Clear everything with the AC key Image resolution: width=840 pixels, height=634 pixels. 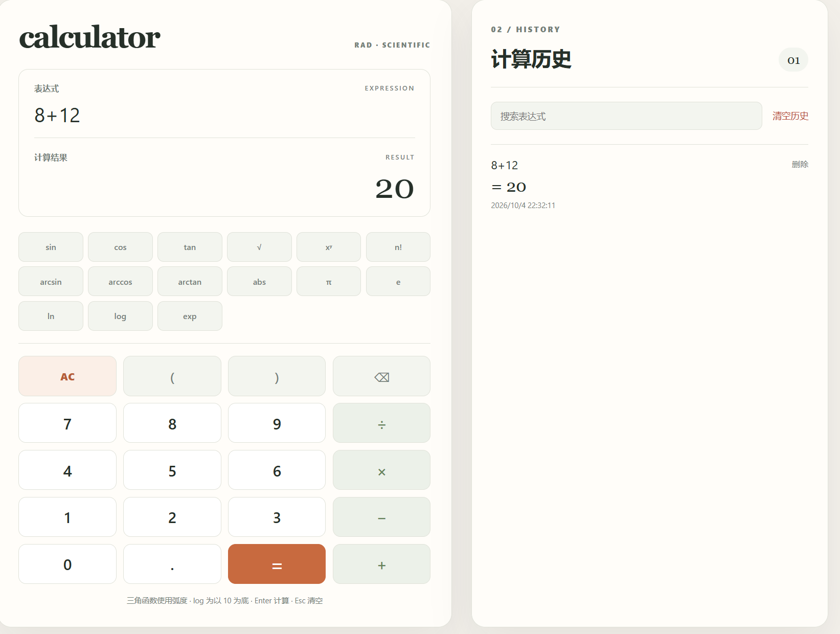coord(67,376)
